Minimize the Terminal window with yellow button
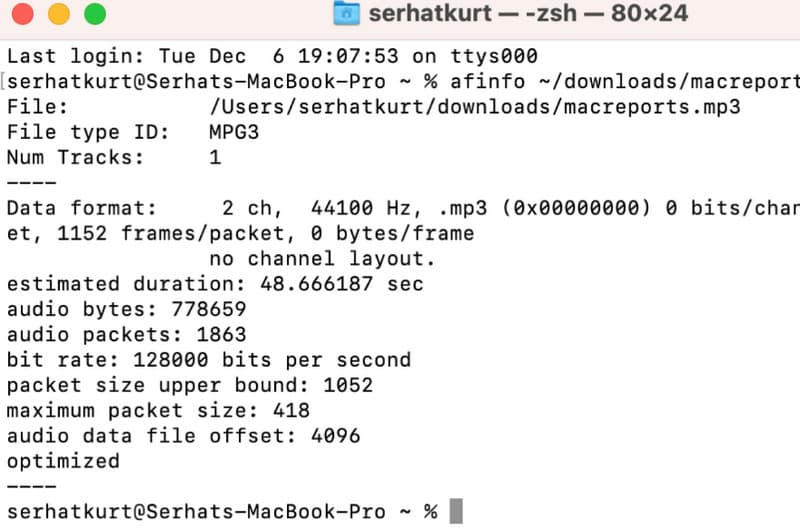The image size is (800, 530). [59, 14]
